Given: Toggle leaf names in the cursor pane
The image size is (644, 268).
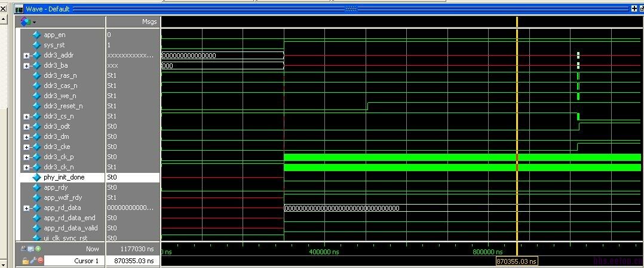Looking at the screenshot, I should pos(24,249).
